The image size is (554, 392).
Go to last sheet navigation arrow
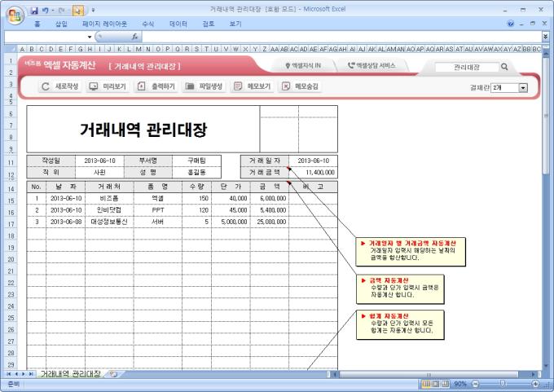(x=31, y=374)
